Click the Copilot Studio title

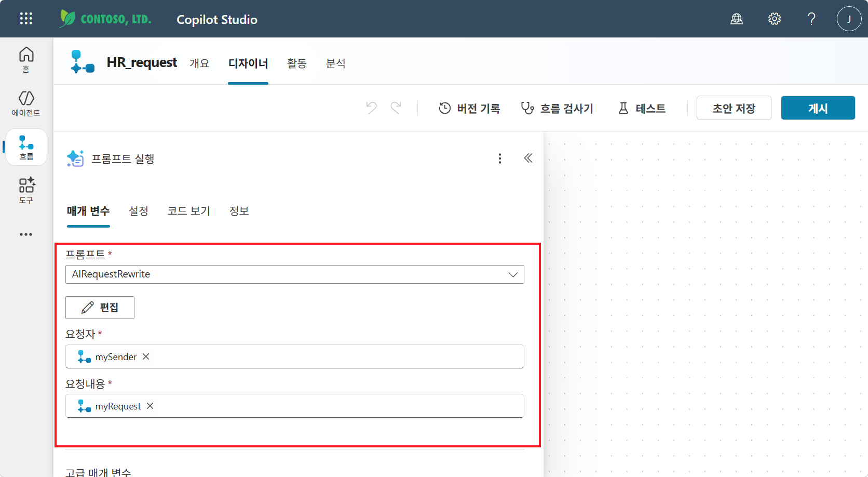pos(217,19)
